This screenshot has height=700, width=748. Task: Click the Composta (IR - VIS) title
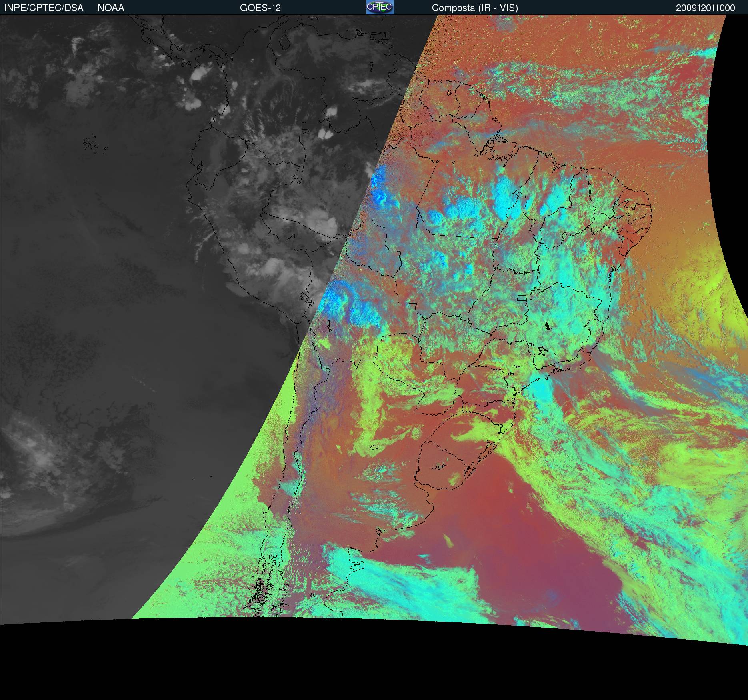(x=475, y=8)
